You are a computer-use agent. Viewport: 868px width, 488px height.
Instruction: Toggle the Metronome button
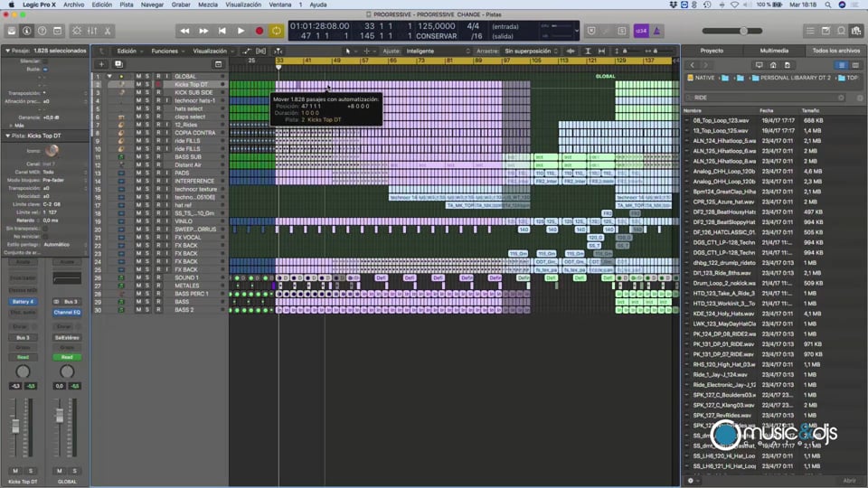(x=657, y=31)
